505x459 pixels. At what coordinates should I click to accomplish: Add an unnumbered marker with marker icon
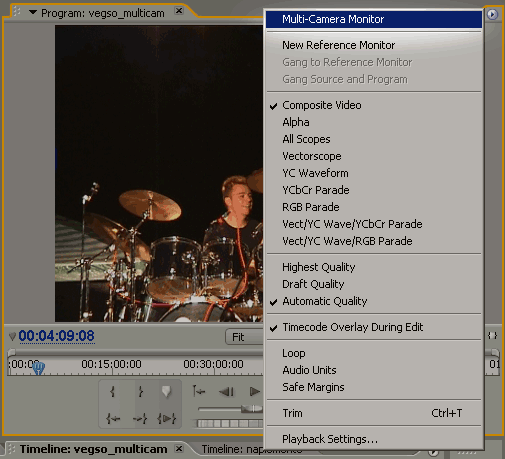[166, 391]
